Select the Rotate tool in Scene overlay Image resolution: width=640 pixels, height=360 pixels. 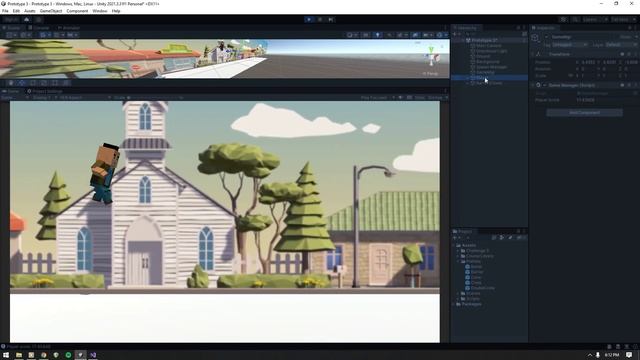click(x=33, y=83)
